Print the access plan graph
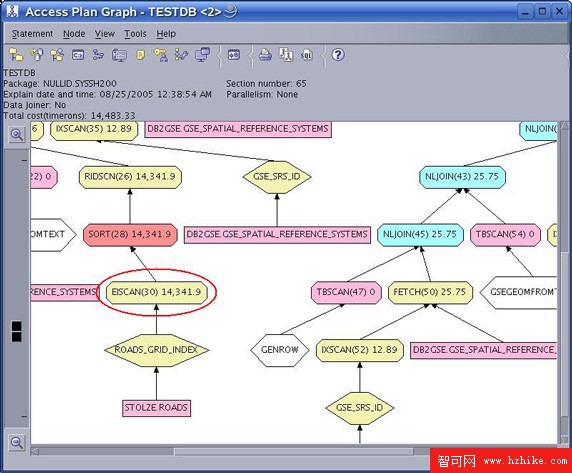 pyautogui.click(x=265, y=55)
